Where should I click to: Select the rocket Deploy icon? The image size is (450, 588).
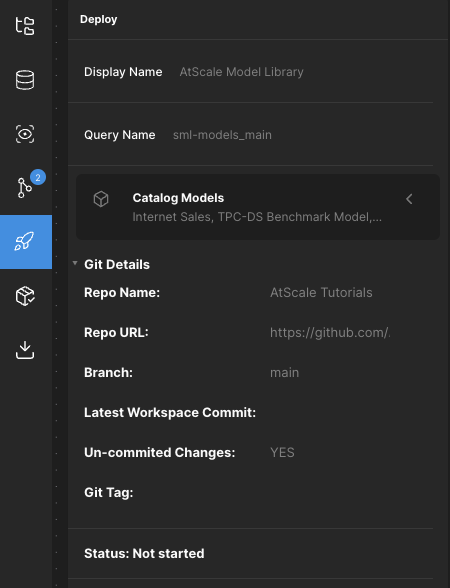click(x=26, y=242)
